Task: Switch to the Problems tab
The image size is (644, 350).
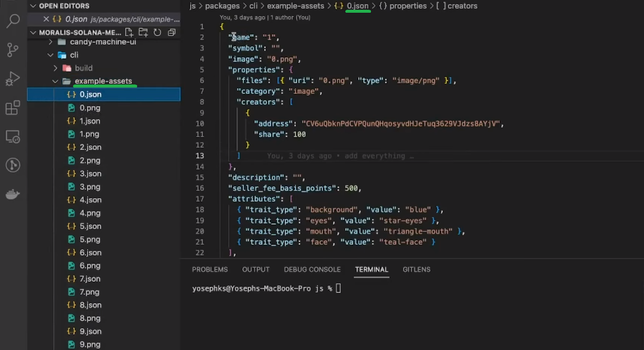Action: coord(210,269)
